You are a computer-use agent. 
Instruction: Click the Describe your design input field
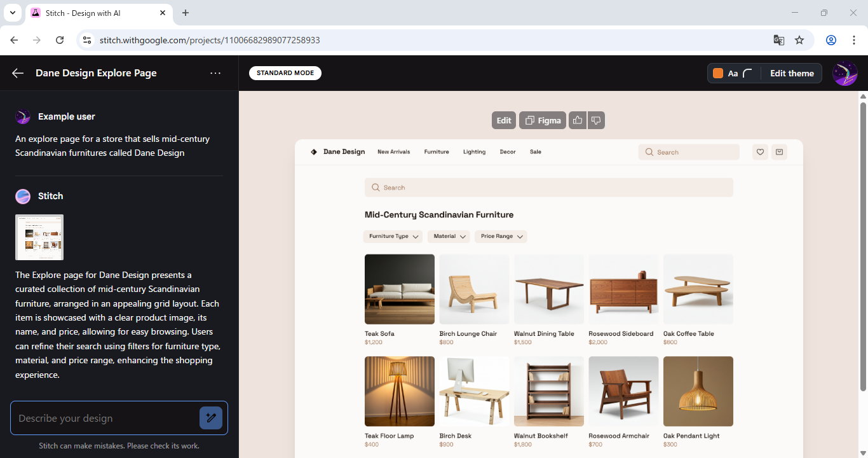105,418
